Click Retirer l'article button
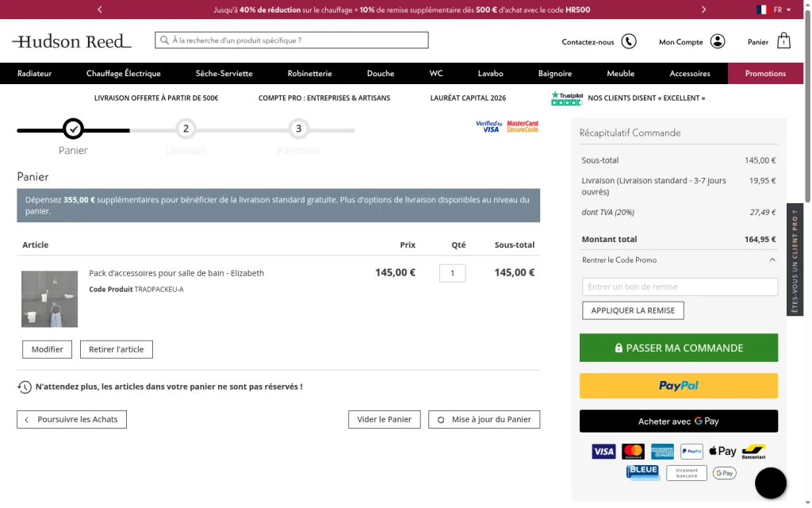The height and width of the screenshot is (508, 812). point(116,349)
